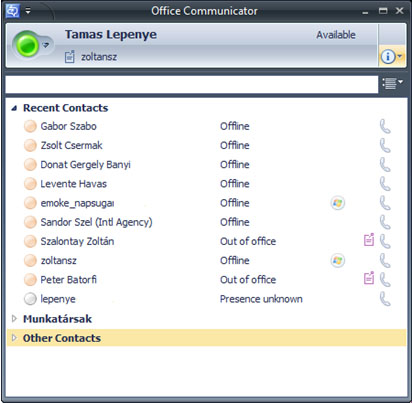
Task: Open the info button dropdown arrow
Action: pos(400,56)
